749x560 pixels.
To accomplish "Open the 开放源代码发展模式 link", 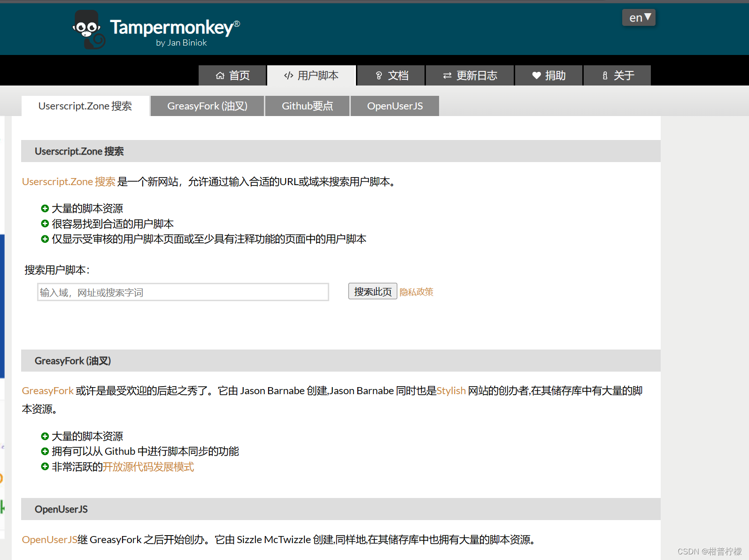I will click(148, 467).
